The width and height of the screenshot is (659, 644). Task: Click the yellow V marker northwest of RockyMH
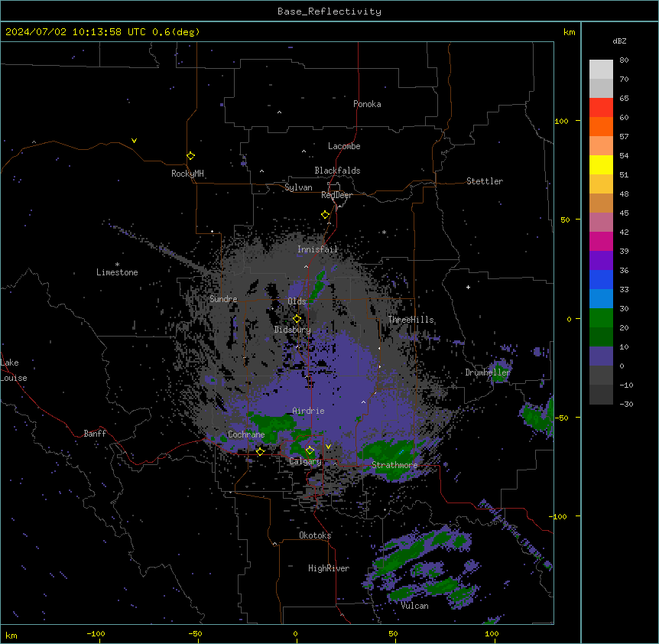pos(134,141)
